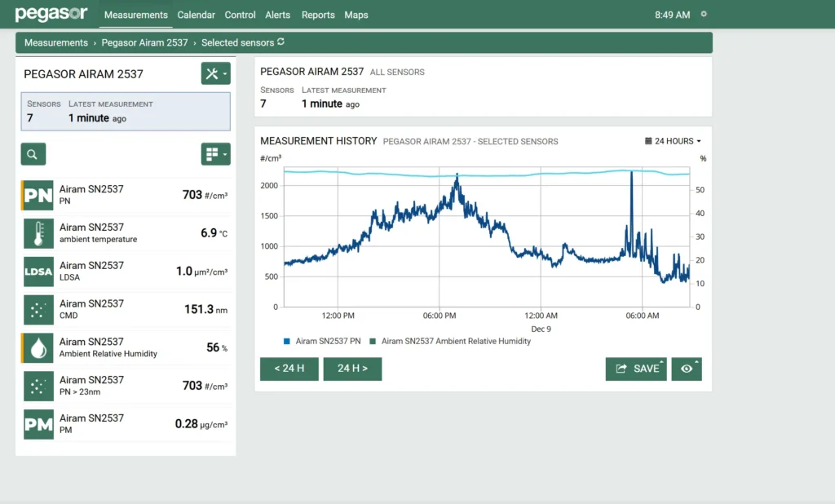Click the 703 #/cm³ PN value
This screenshot has height=504, width=835.
205,195
